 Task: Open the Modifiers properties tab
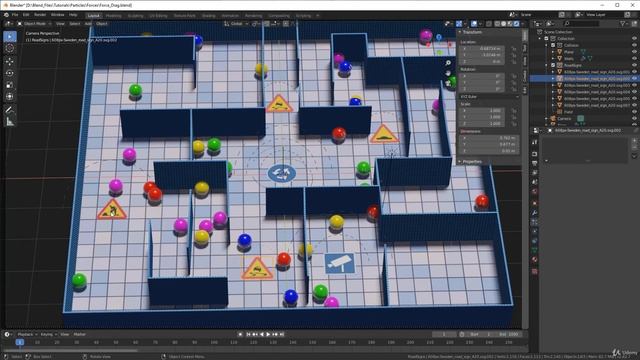(x=535, y=213)
